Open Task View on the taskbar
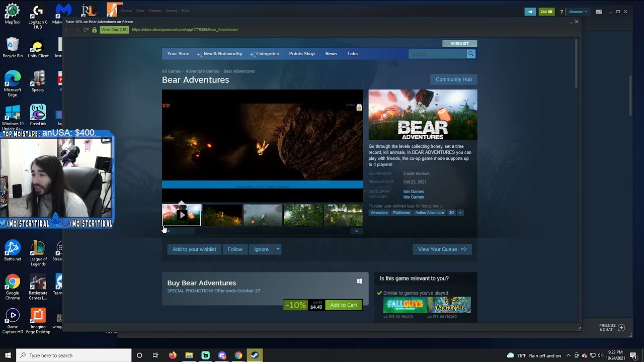 (x=155, y=355)
